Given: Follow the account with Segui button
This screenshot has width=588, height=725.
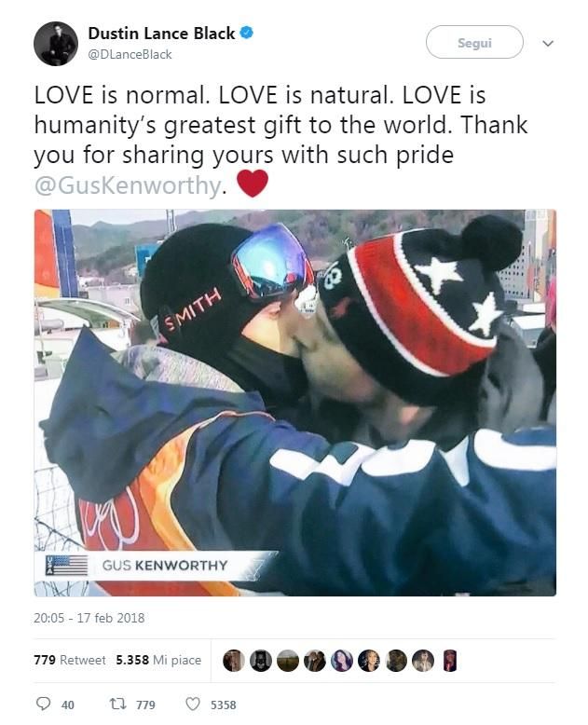Looking at the screenshot, I should [x=474, y=43].
